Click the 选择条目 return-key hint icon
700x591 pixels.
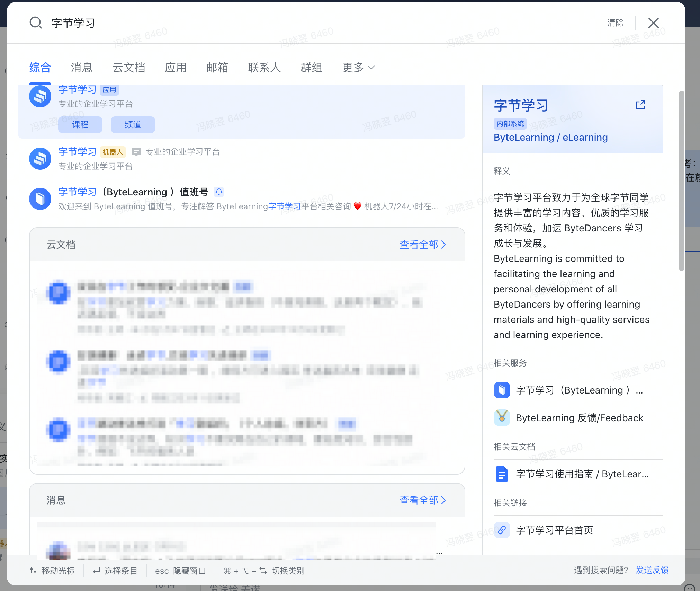[97, 571]
